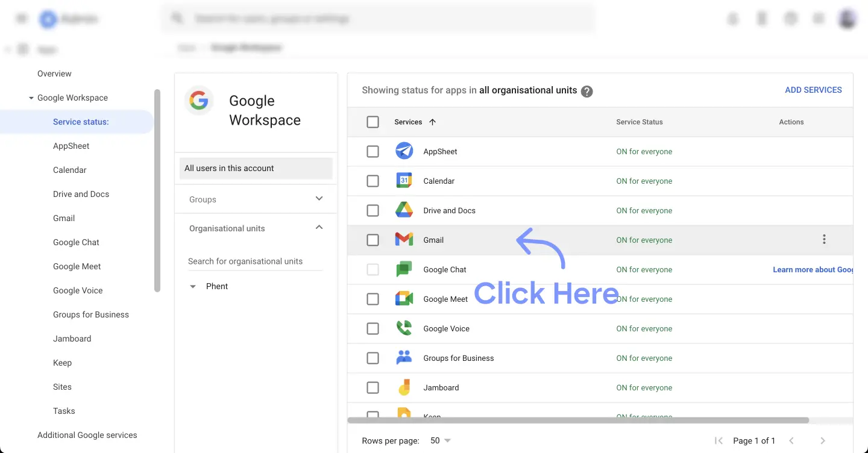Screen dimensions: 868x453
Task: Open Google Meet in the left sidebar
Action: click(x=77, y=266)
